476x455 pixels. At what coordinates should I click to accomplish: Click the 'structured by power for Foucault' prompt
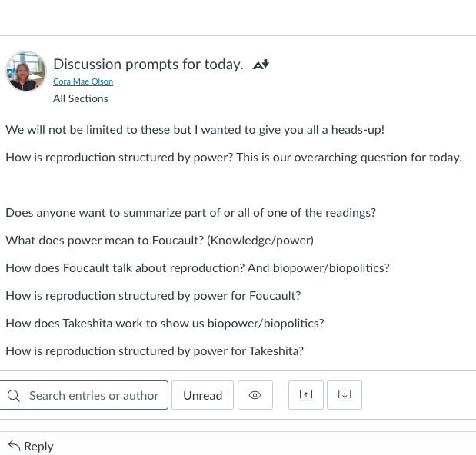[x=152, y=296]
